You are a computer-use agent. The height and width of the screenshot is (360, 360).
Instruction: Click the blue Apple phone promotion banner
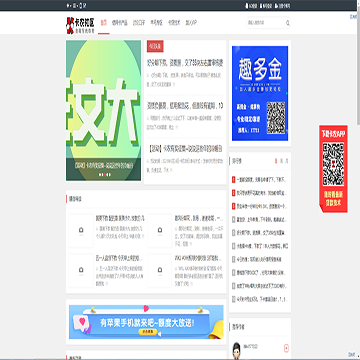[x=146, y=322]
